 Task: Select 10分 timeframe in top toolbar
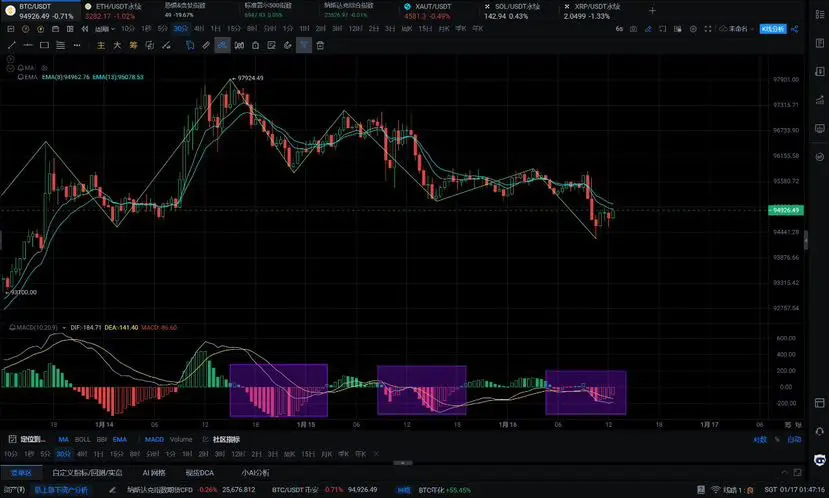pyautogui.click(x=127, y=29)
